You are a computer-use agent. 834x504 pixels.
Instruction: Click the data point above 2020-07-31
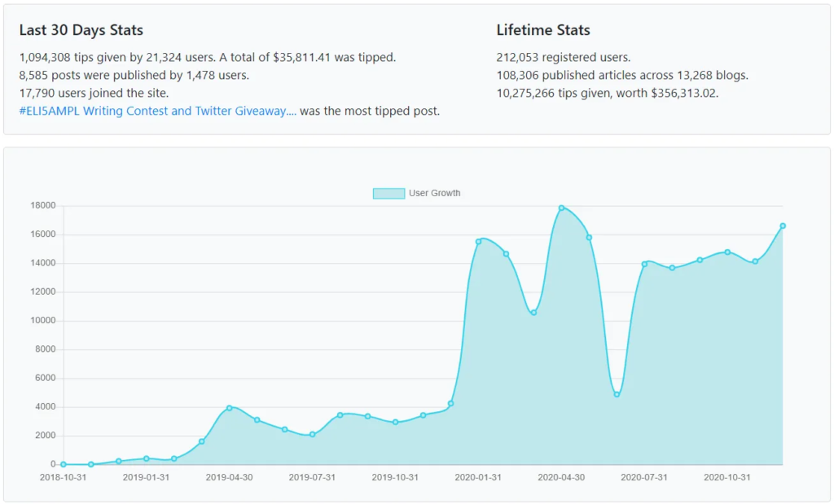click(x=644, y=265)
